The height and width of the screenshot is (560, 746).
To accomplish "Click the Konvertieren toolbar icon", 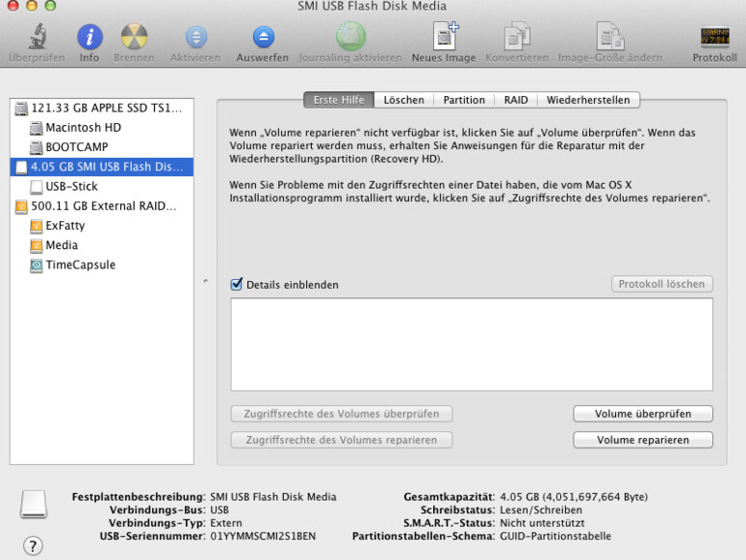I will [x=516, y=36].
